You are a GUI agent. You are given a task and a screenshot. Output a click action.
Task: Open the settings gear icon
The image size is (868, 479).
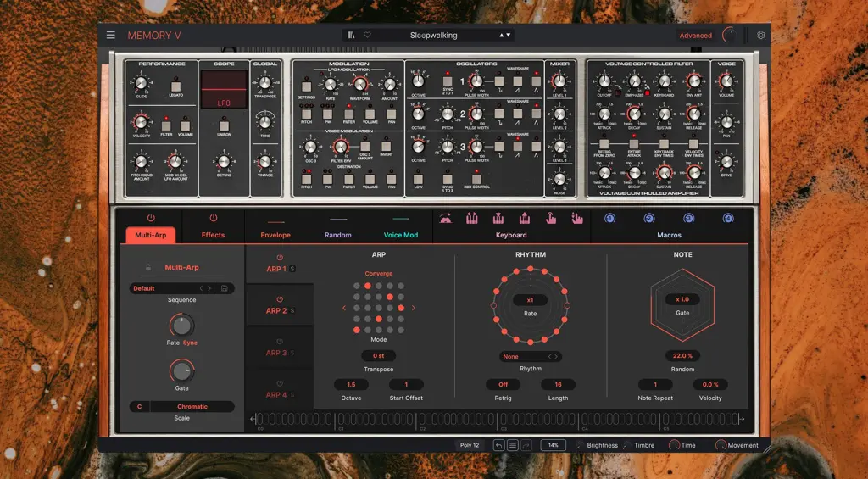click(x=760, y=35)
